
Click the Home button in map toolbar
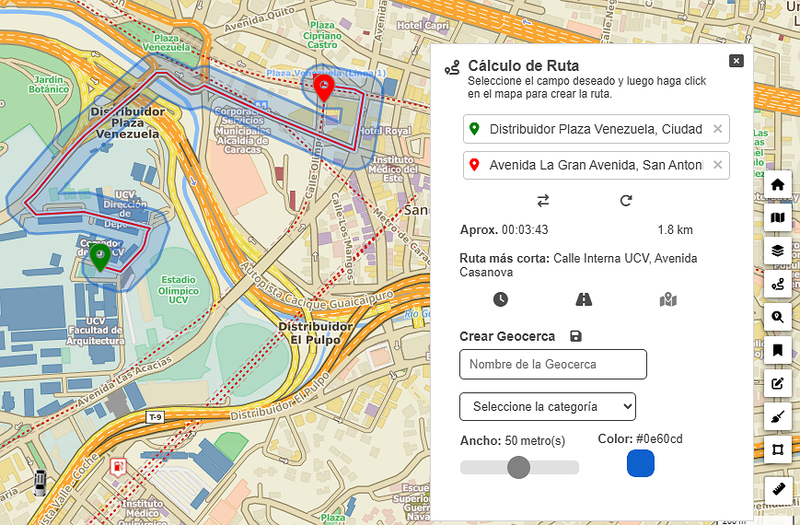pyautogui.click(x=778, y=184)
